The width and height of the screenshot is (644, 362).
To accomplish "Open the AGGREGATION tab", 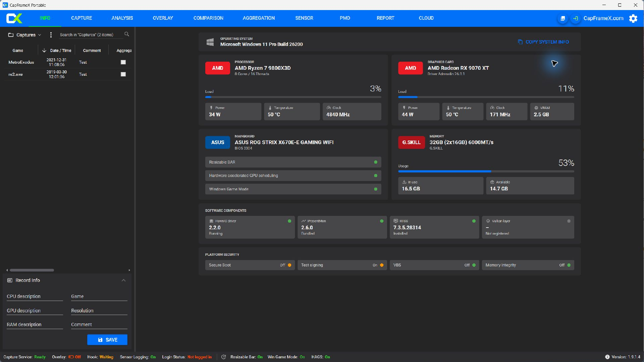I will (x=259, y=18).
